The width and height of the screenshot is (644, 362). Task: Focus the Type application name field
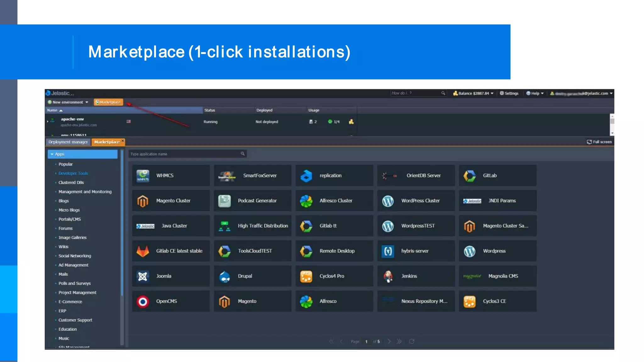click(x=187, y=154)
